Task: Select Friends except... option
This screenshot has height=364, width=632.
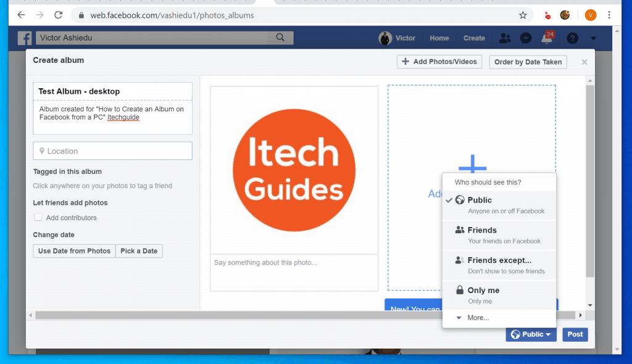Action: pos(499,265)
